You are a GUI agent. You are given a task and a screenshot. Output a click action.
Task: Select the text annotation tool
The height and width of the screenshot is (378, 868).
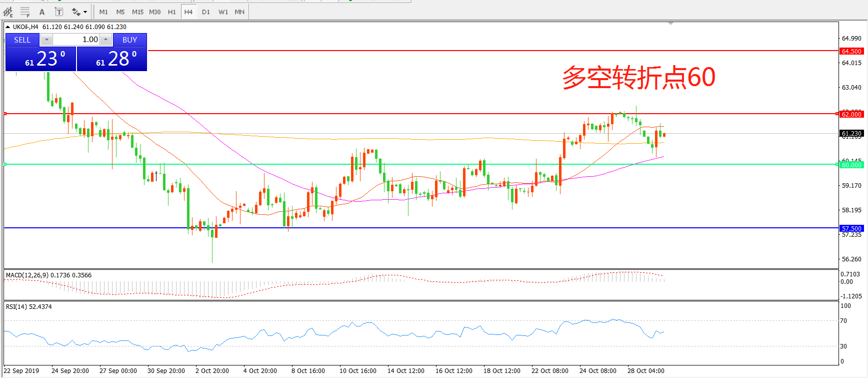[42, 12]
